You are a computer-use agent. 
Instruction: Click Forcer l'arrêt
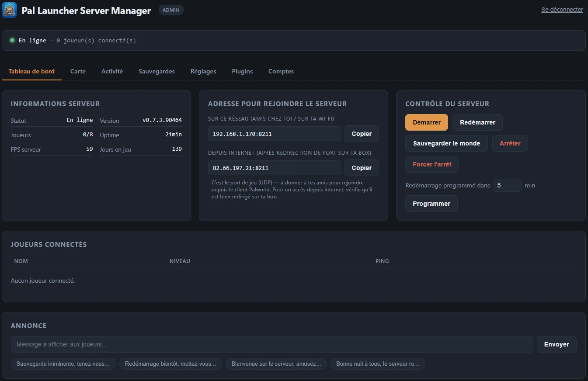[x=432, y=164]
